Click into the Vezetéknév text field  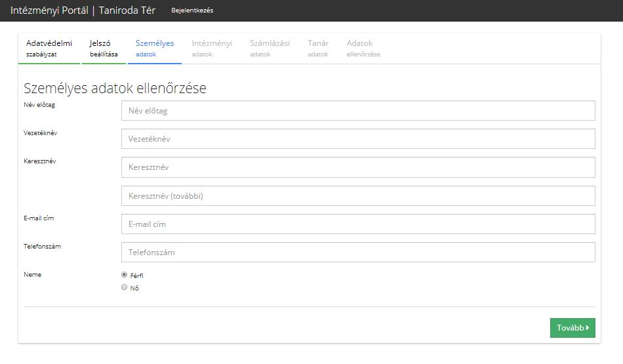point(358,139)
